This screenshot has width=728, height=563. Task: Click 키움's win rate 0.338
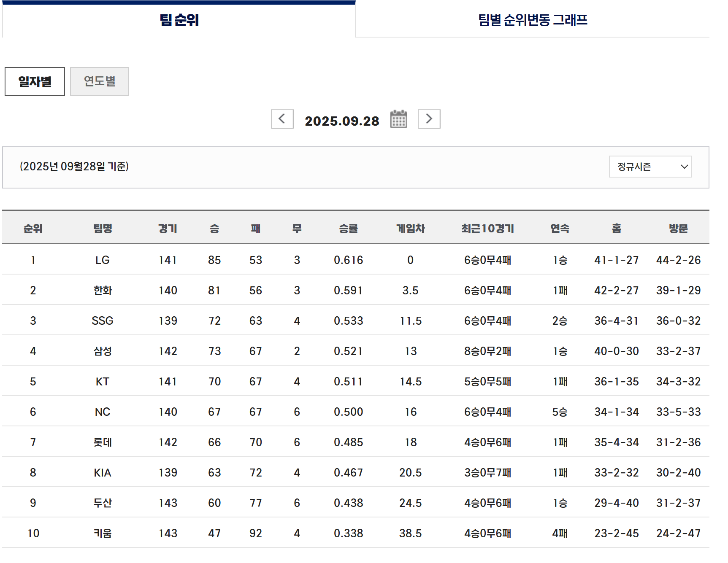348,533
